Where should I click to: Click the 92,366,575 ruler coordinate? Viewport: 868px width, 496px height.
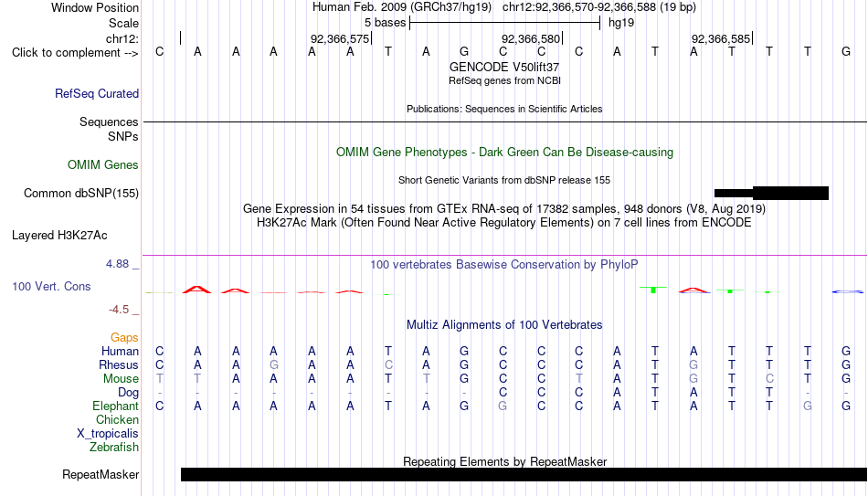pos(339,38)
